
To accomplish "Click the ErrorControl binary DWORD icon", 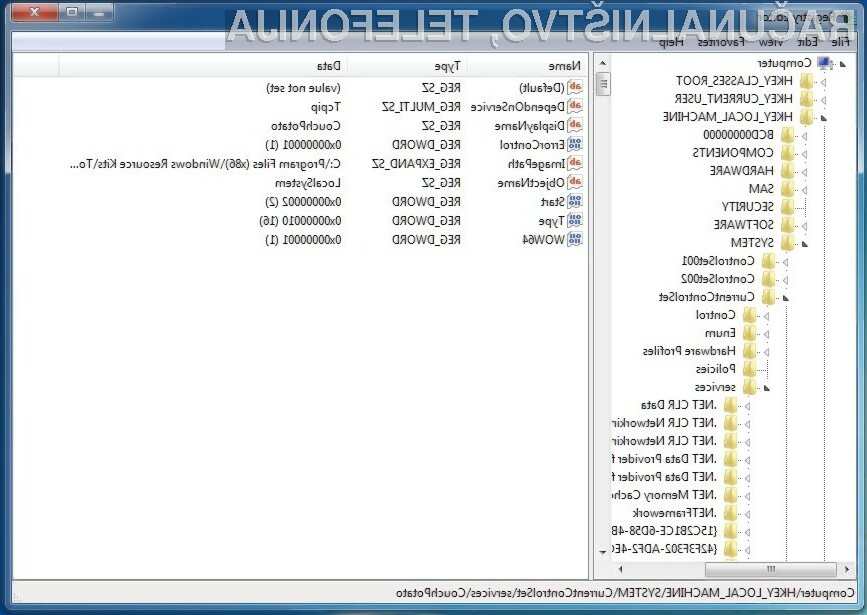I will pos(575,144).
